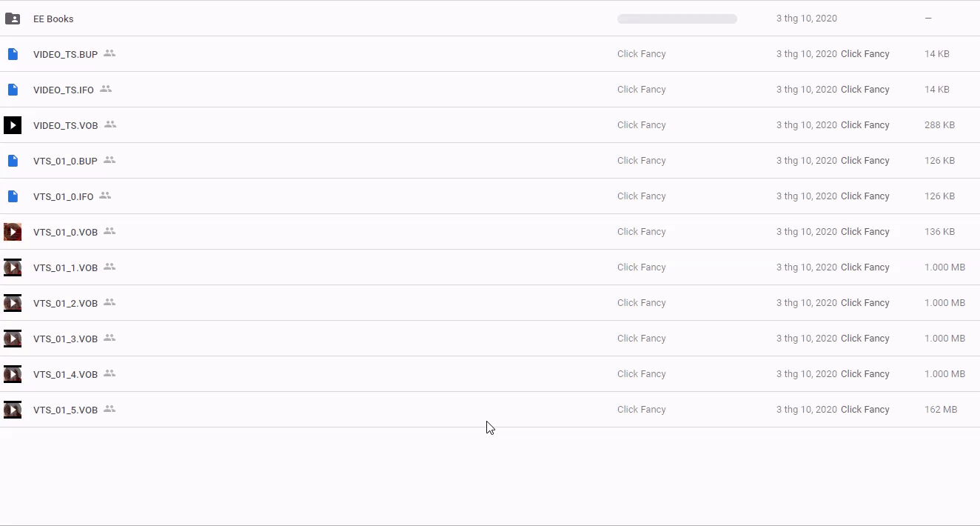Image resolution: width=980 pixels, height=526 pixels.
Task: Click the VTS_01_3.VOB video thumbnail
Action: tap(13, 339)
